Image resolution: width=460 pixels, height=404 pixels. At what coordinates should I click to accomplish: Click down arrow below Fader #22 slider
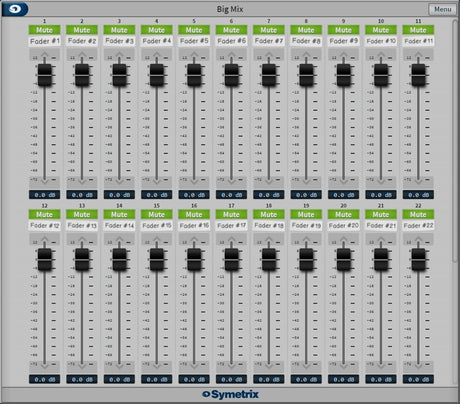418,366
